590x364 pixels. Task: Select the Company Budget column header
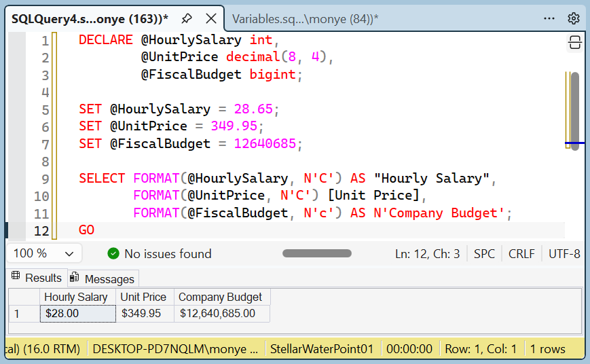(x=222, y=297)
